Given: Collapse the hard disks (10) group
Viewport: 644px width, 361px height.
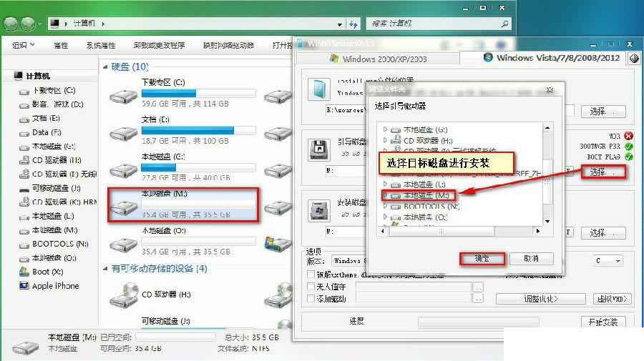Looking at the screenshot, I should pyautogui.click(x=105, y=67).
